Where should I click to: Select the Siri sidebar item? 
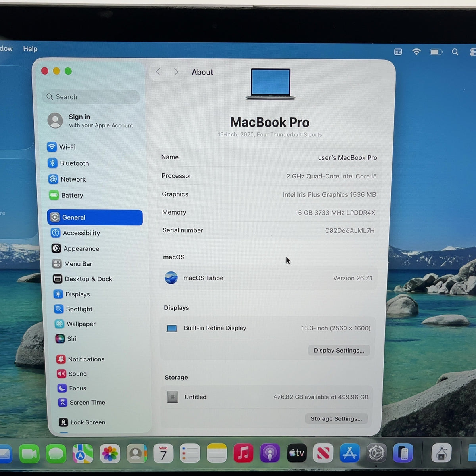click(66, 338)
